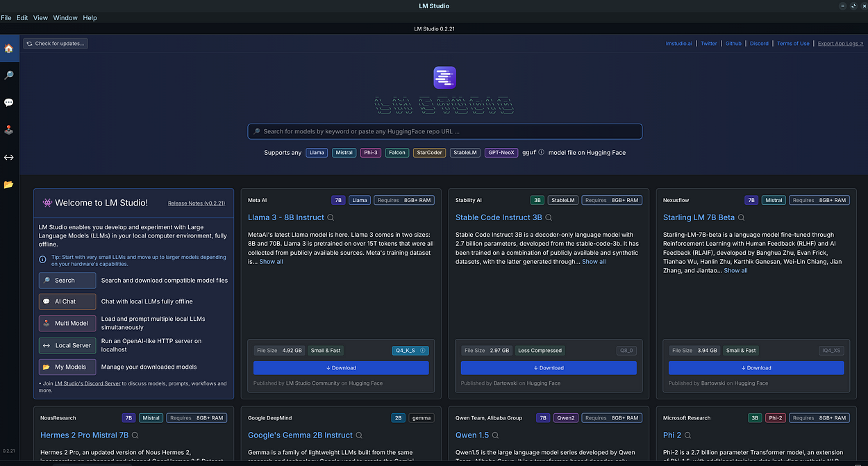Click Check for updates button

(56, 44)
